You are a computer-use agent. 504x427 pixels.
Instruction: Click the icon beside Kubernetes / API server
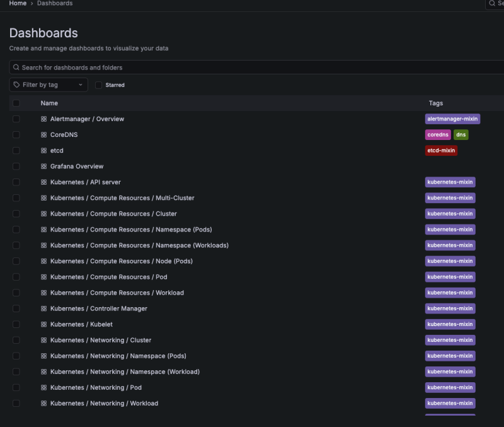pos(44,182)
